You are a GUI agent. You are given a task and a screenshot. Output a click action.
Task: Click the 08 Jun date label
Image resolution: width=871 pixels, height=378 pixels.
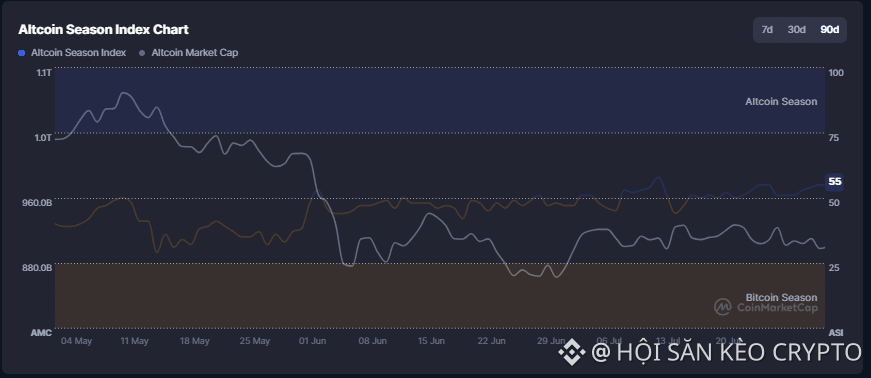coord(372,341)
